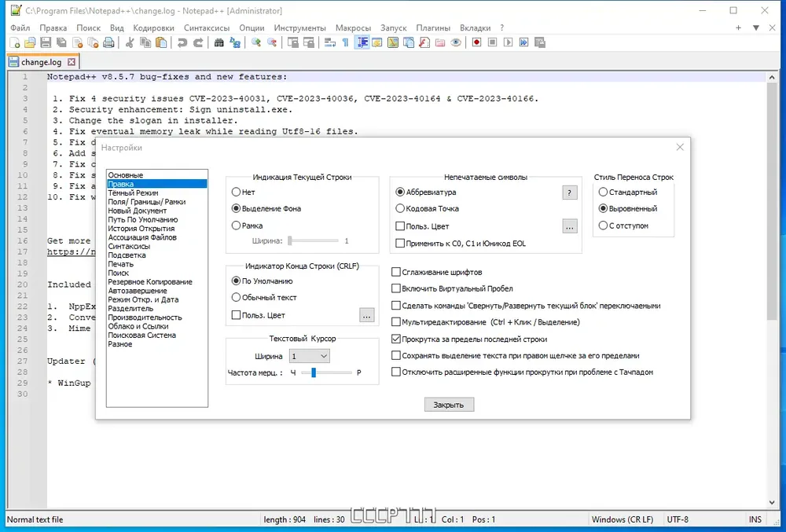Select the Рамка radio button
This screenshot has height=532, width=786.
click(x=236, y=226)
